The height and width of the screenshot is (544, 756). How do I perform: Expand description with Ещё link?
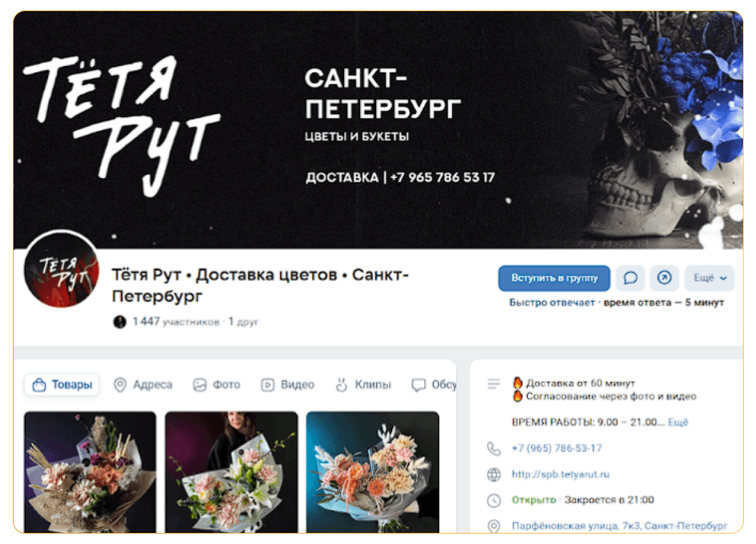678,423
